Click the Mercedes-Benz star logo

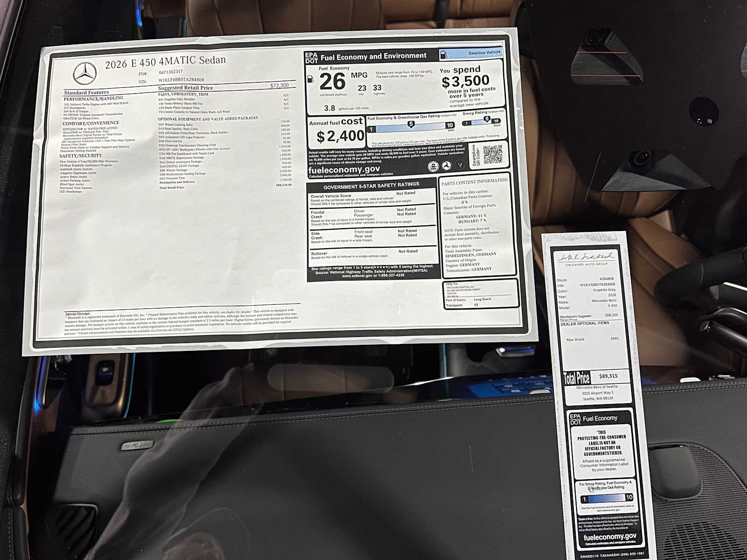(x=85, y=74)
